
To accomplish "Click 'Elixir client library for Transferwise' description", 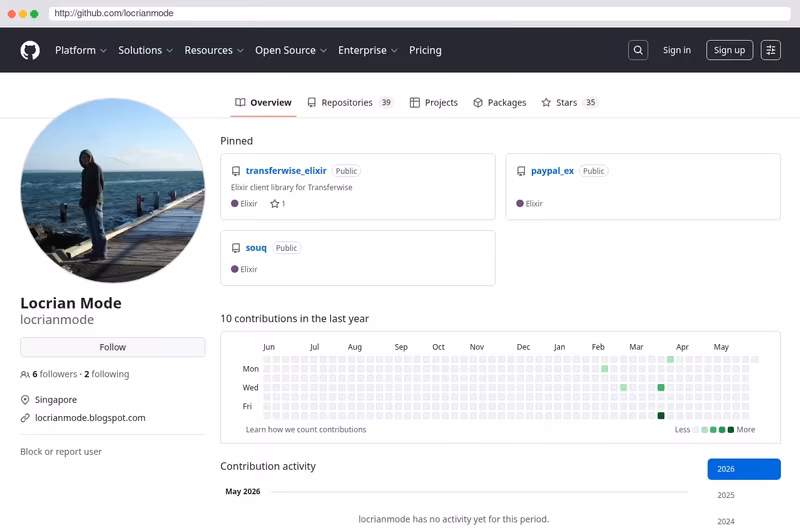I will pyautogui.click(x=292, y=187).
